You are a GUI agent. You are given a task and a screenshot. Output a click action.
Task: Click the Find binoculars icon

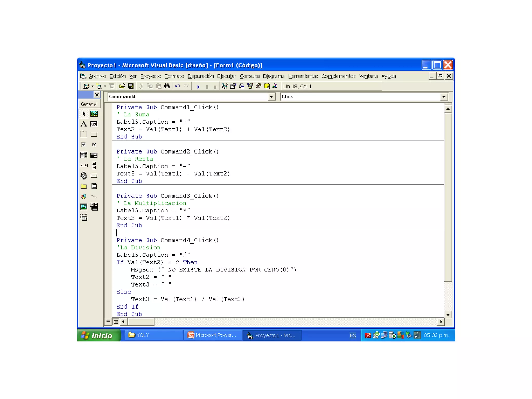click(167, 86)
